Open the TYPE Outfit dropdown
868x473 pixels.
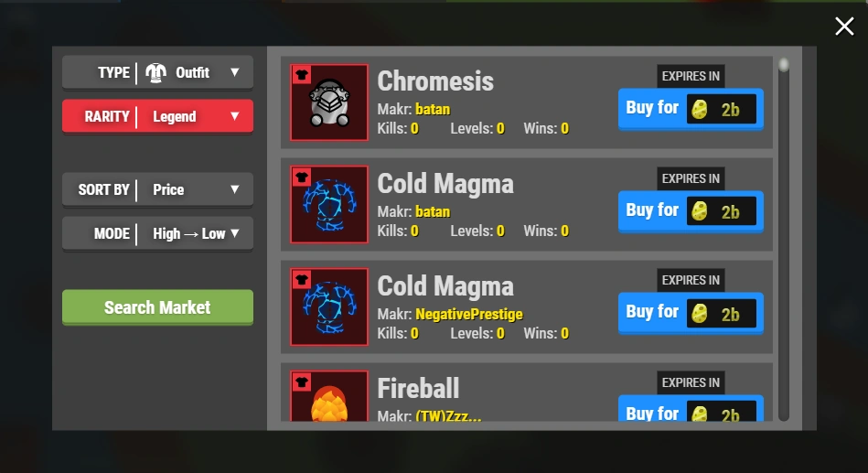[157, 72]
